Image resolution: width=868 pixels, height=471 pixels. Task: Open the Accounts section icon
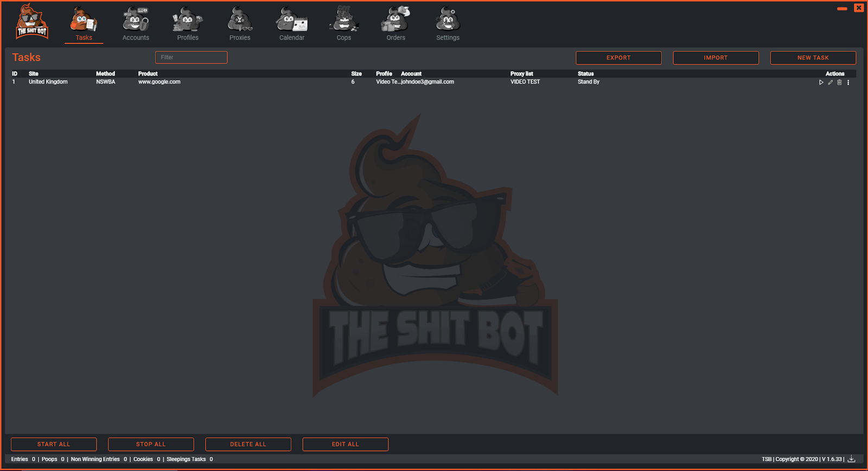(x=136, y=20)
